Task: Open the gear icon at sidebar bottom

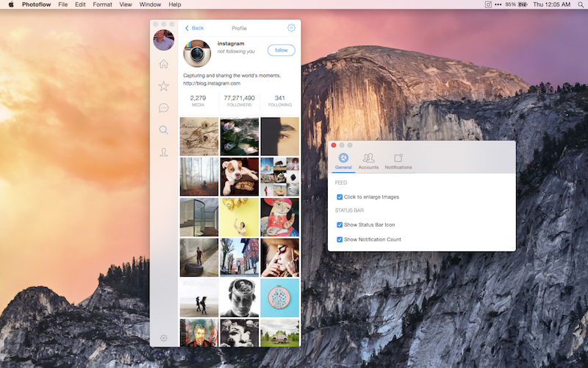Action: 163,338
